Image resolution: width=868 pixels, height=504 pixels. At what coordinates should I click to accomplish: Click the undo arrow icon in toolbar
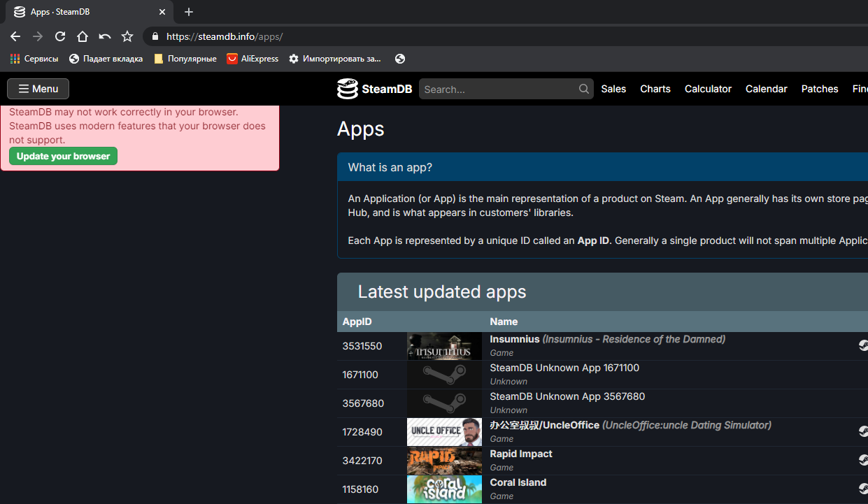105,36
